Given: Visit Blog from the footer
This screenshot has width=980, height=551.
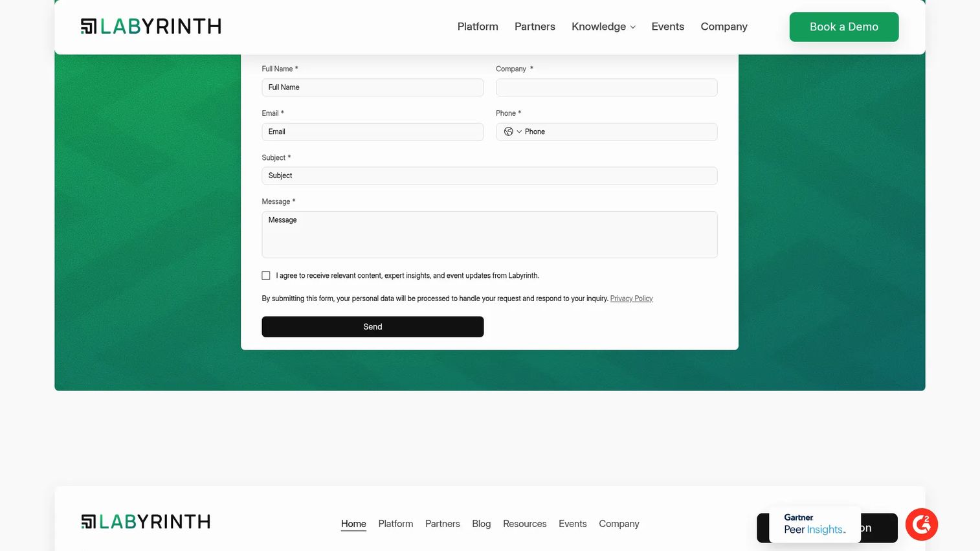Looking at the screenshot, I should 482,524.
